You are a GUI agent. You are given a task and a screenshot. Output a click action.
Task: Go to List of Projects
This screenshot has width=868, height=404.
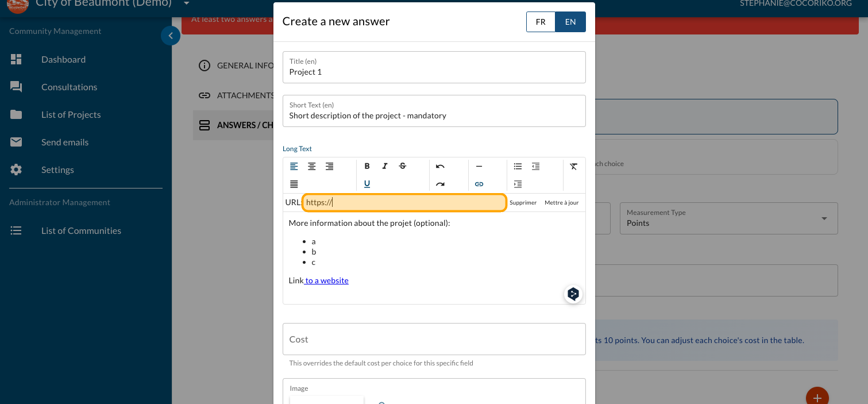pyautogui.click(x=71, y=114)
